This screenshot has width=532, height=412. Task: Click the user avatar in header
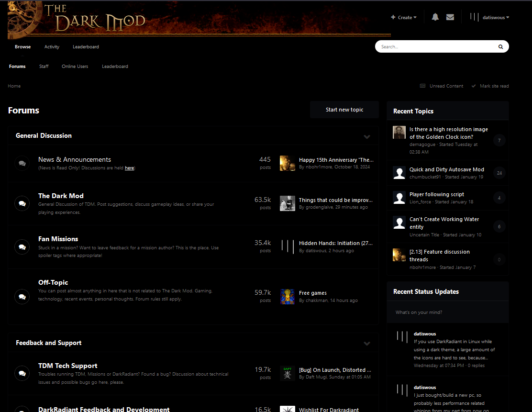[474, 17]
